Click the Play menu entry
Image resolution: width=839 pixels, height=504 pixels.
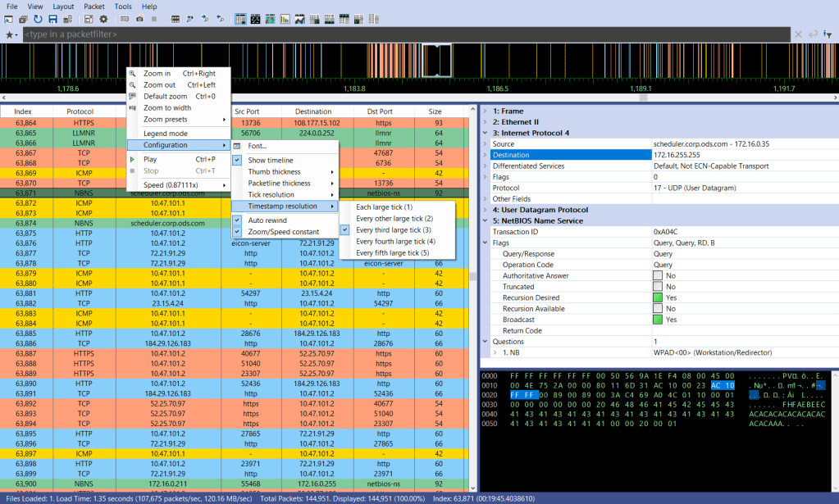tap(150, 159)
